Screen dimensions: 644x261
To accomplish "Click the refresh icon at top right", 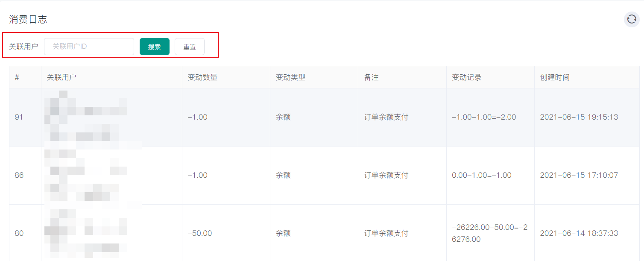I will (x=632, y=19).
